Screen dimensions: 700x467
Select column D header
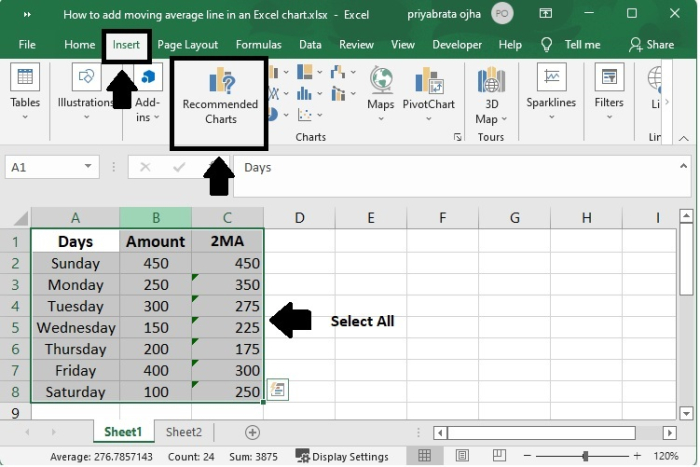click(299, 218)
